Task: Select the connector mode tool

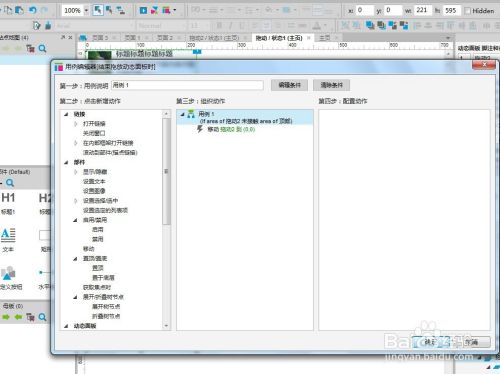Action: tap(120, 10)
